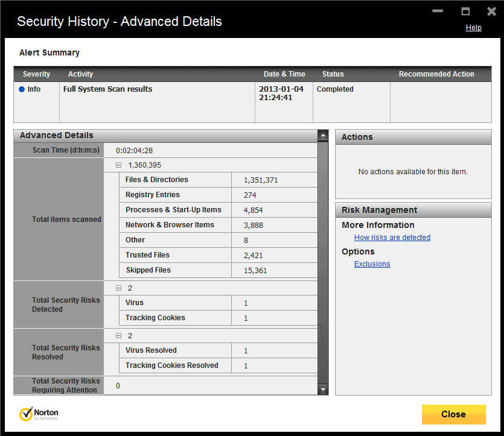Collapse the Total Security Risks Detected group
The height and width of the screenshot is (436, 504).
(x=119, y=288)
